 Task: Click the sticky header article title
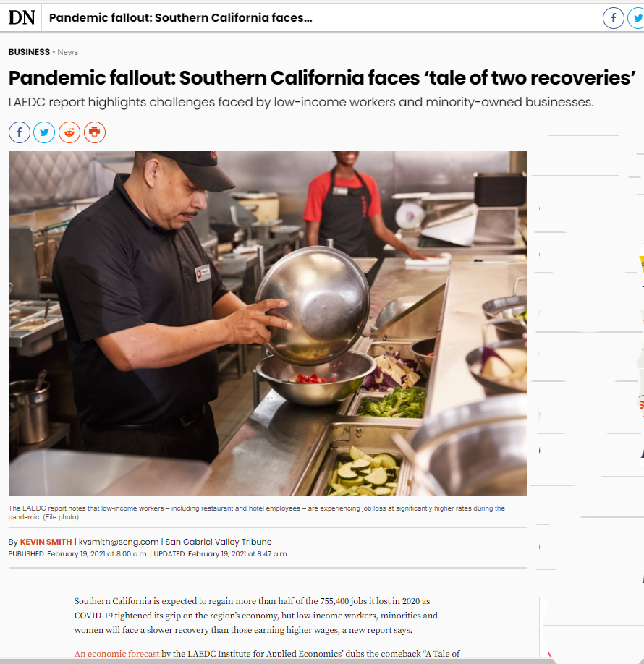point(180,18)
